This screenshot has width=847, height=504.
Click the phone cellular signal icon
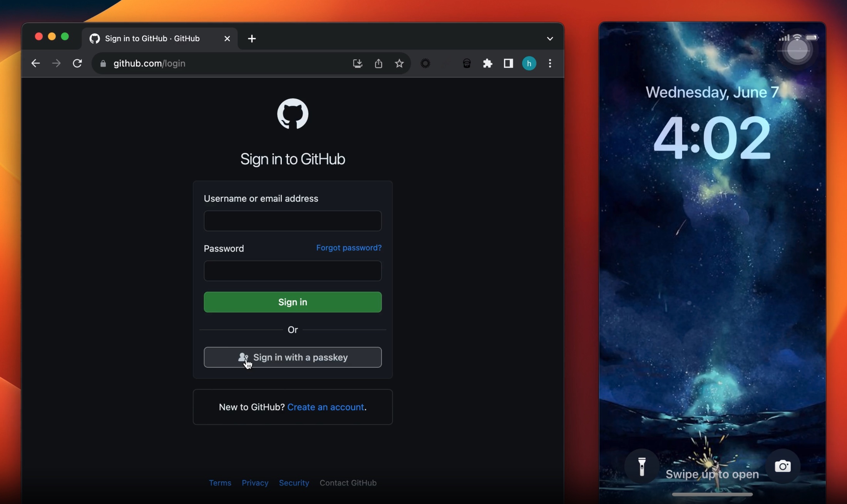784,38
